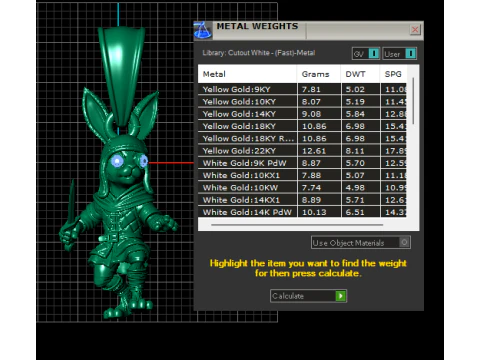Viewport: 480px width, 360px height.
Task: Select the Yellow Gold:22KY row
Action: pos(302,151)
